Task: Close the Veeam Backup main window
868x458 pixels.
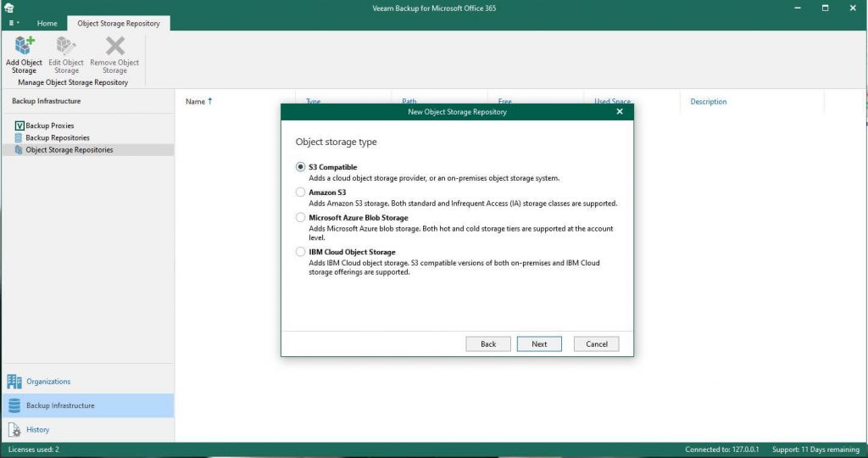Action: point(853,8)
